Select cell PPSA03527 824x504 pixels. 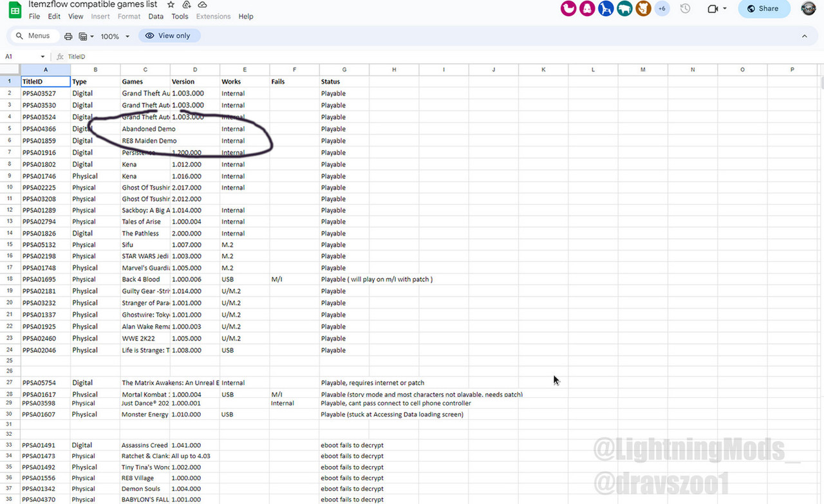click(x=46, y=93)
